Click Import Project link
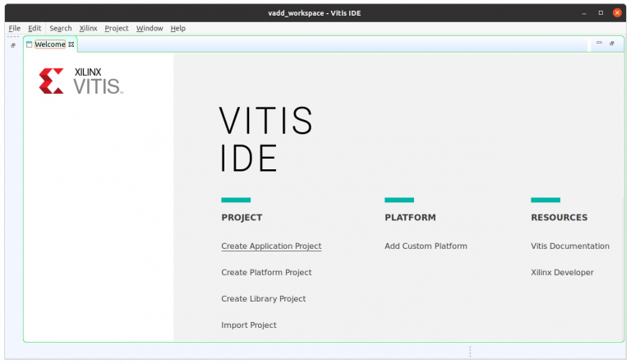Image resolution: width=631 pixels, height=364 pixels. coord(249,325)
